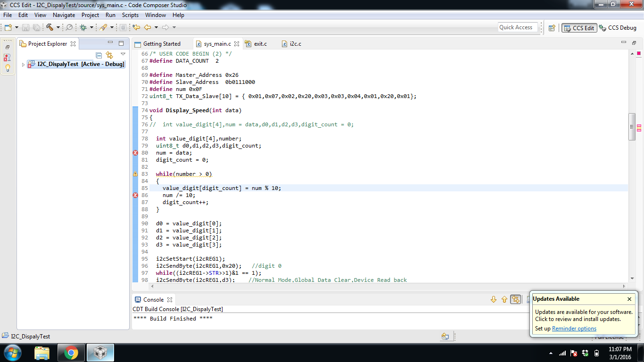Click the flashlight Search icon
Image resolution: width=644 pixels, height=362 pixels.
(103, 27)
